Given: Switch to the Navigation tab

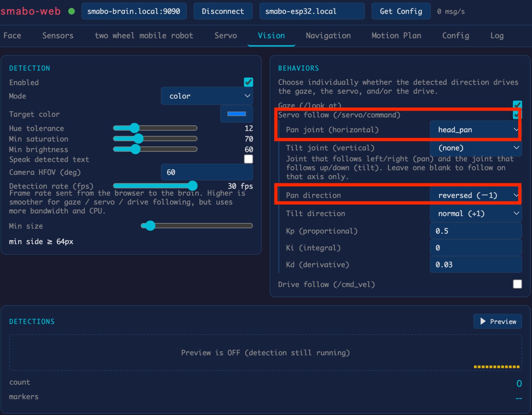Looking at the screenshot, I should [328, 36].
